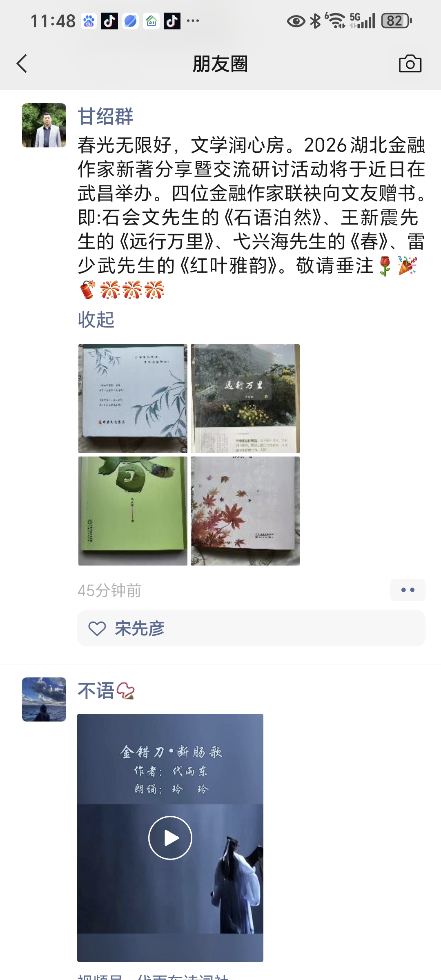Tap the battery indicator showing 82
This screenshot has height=980, width=441.
point(396,21)
